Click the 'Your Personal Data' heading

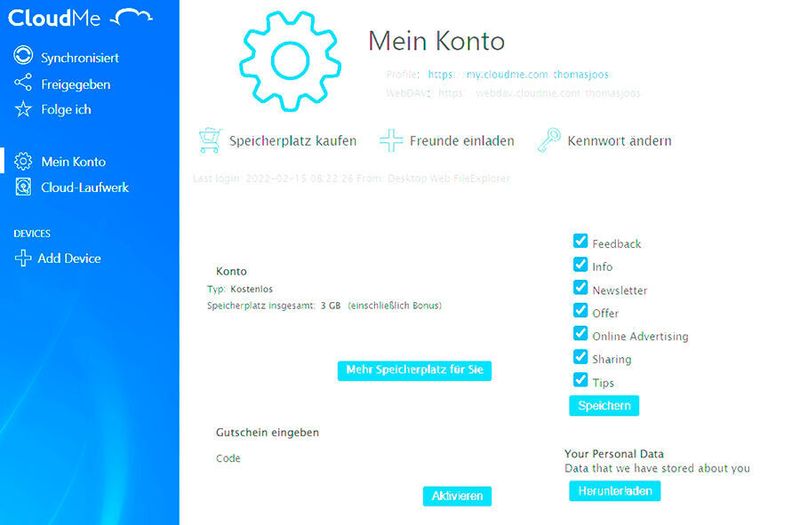tap(614, 454)
